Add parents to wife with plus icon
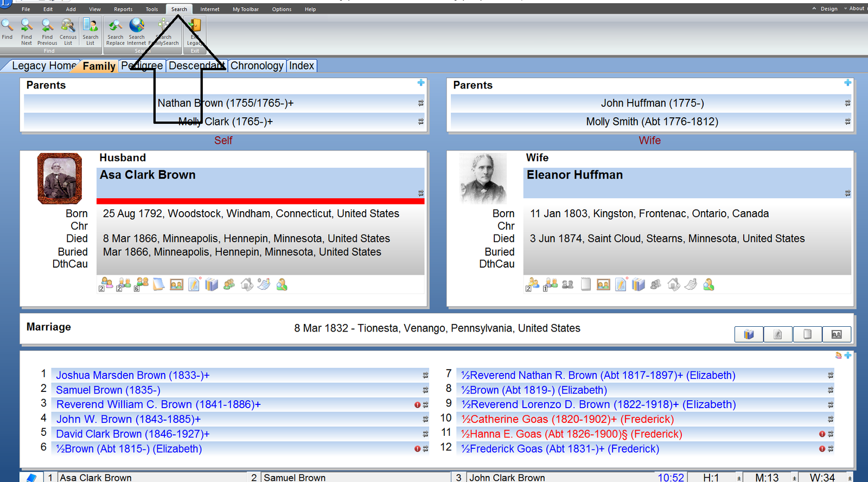 (x=847, y=83)
